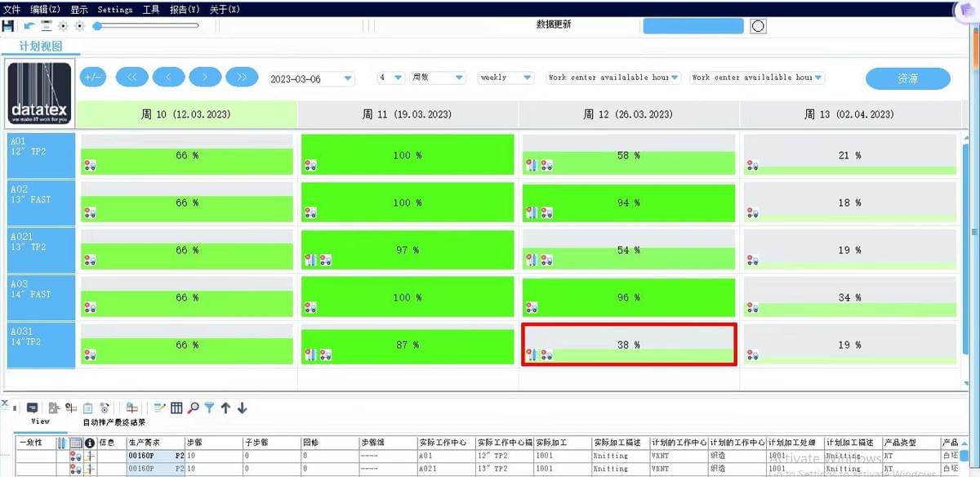
Task: Open the 文件 menu
Action: point(12,9)
